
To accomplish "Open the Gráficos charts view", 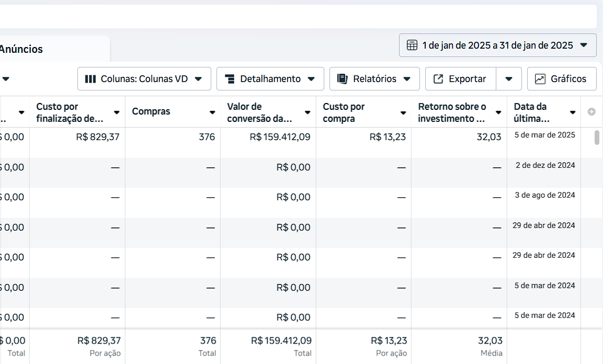I will tap(562, 79).
